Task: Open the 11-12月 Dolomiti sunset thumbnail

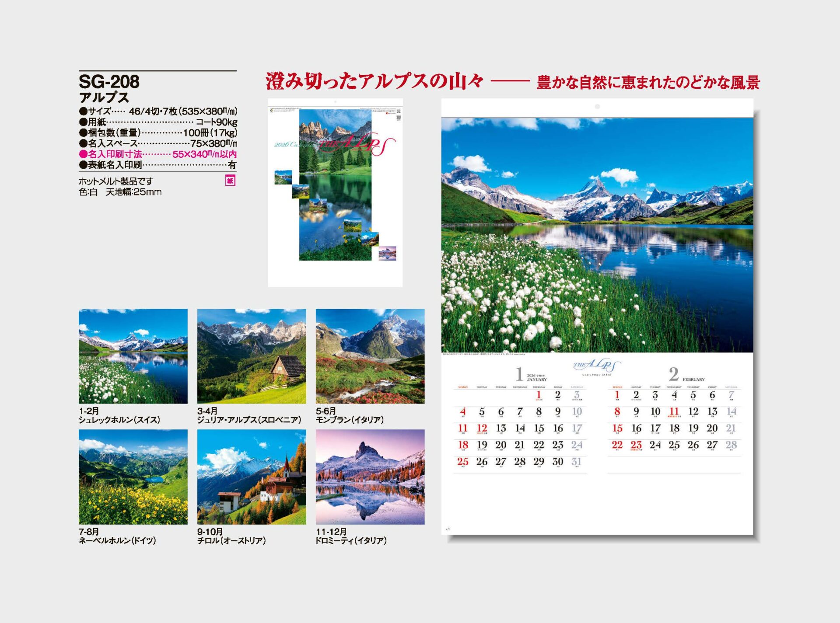Action: point(370,477)
